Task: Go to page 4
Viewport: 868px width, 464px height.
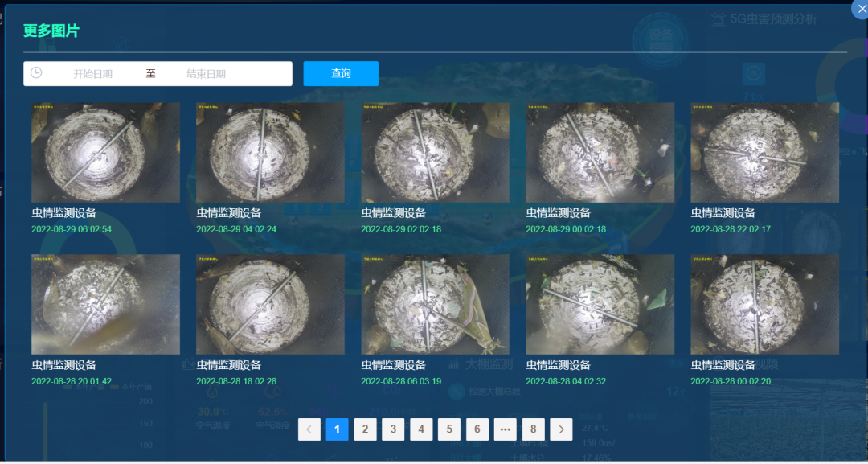Action: [421, 429]
